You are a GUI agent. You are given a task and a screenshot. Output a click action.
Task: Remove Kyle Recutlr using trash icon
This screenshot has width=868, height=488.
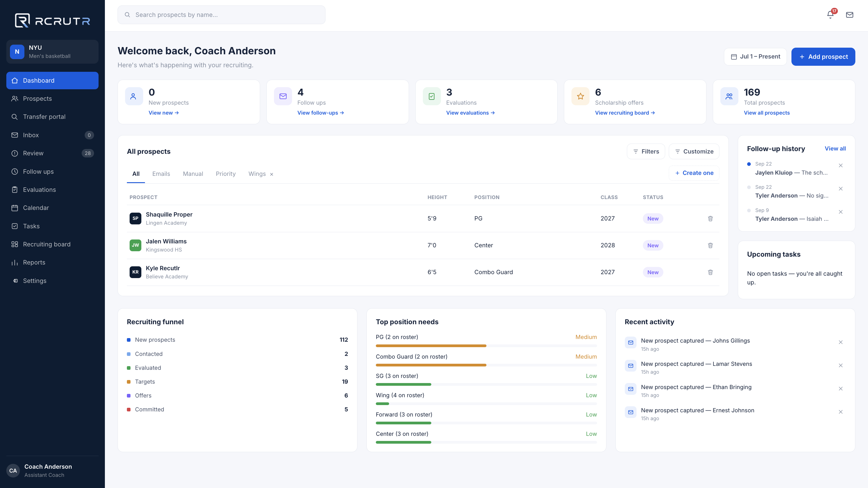(x=710, y=272)
